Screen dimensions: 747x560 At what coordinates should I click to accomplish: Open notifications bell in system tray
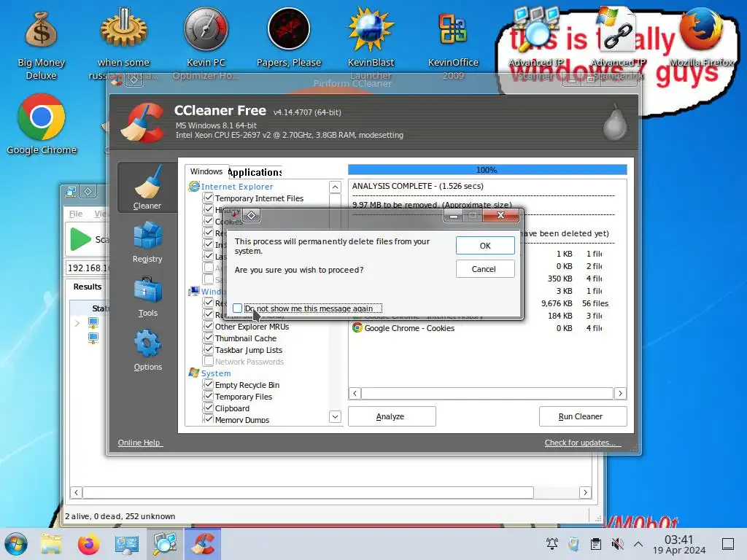552,544
